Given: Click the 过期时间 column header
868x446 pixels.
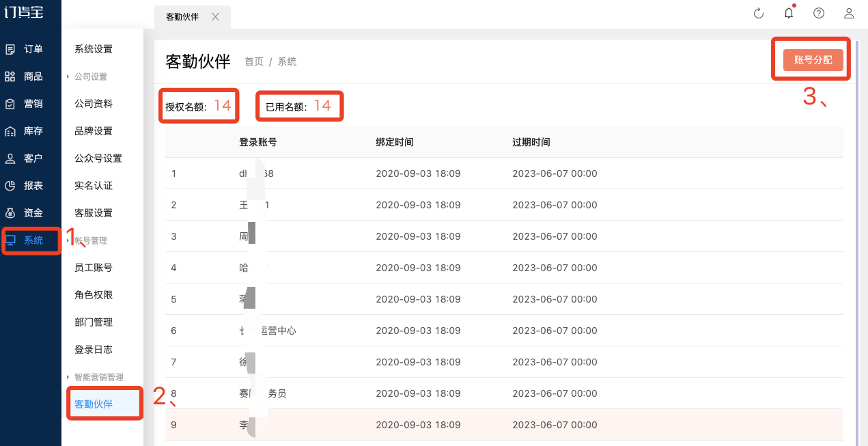Looking at the screenshot, I should coord(531,142).
